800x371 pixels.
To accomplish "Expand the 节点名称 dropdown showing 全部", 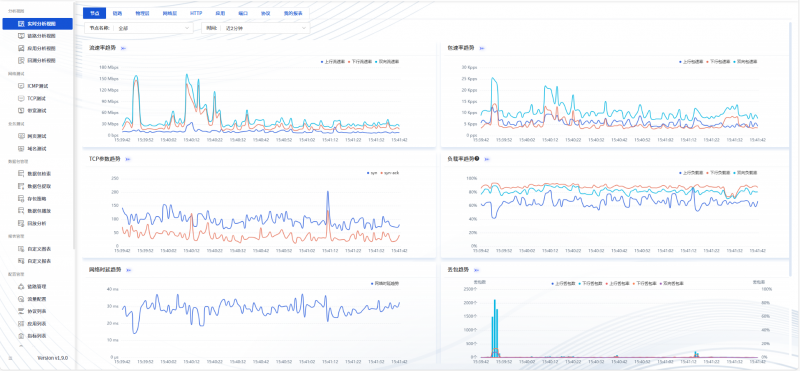I will (139, 29).
